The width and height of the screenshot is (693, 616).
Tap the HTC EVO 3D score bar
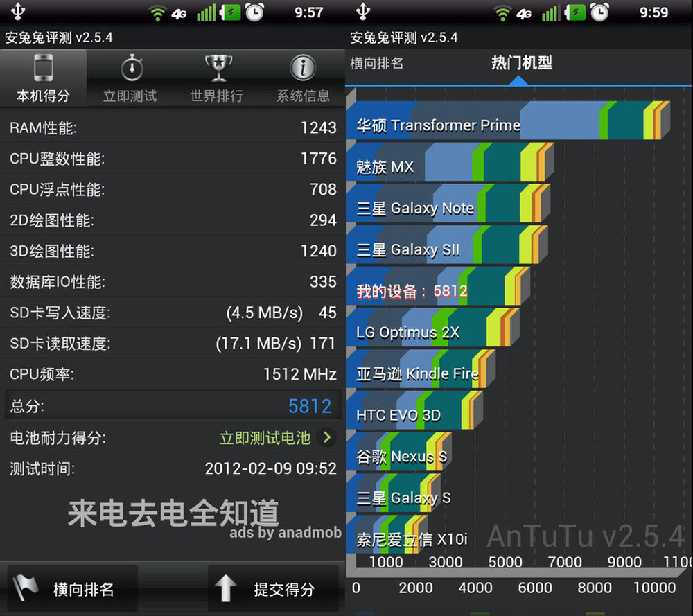tap(415, 410)
